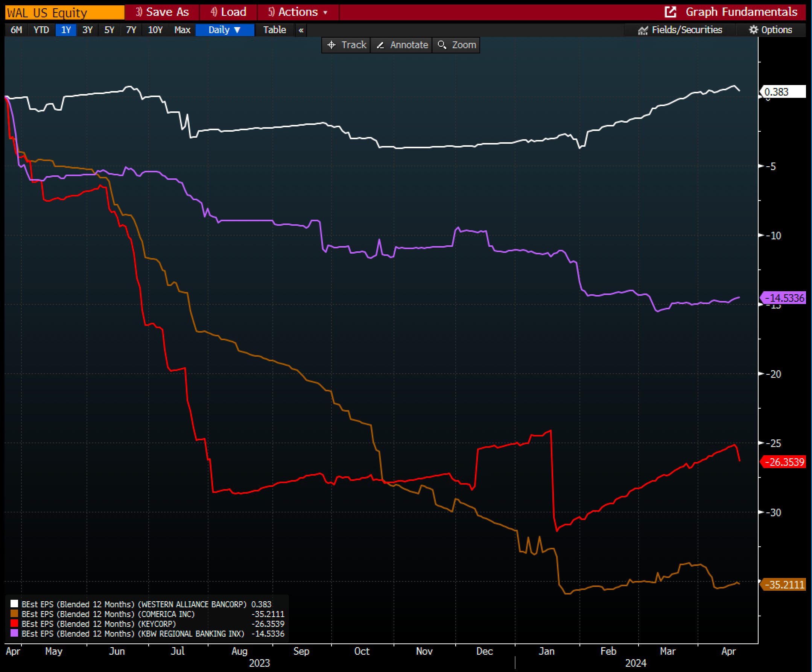Click the red KeyCorp legend swatch
Viewport: 812px width, 672px height.
click(14, 623)
